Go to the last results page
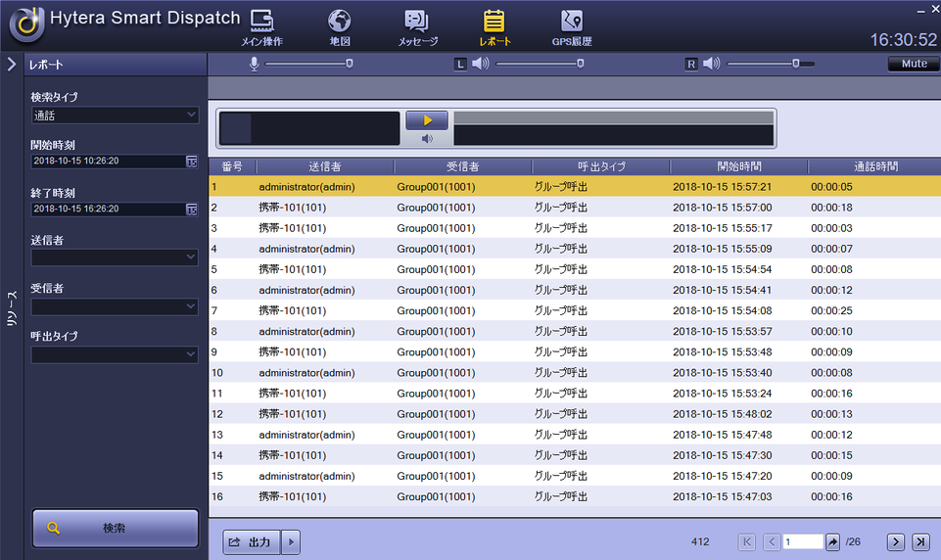This screenshot has height=560, width=941. click(x=920, y=542)
